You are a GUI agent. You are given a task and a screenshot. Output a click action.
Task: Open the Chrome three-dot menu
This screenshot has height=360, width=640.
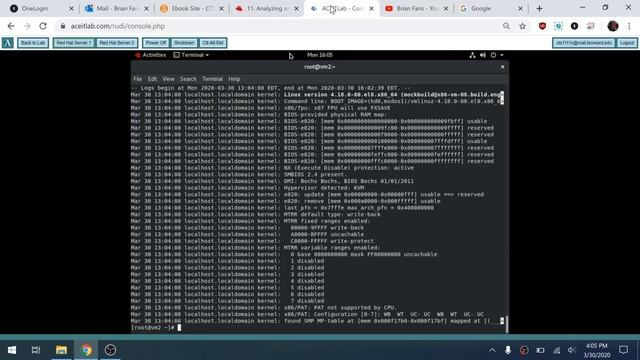(629, 26)
